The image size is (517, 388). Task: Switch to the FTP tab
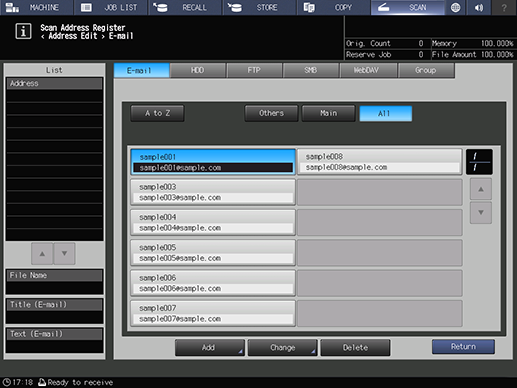254,70
